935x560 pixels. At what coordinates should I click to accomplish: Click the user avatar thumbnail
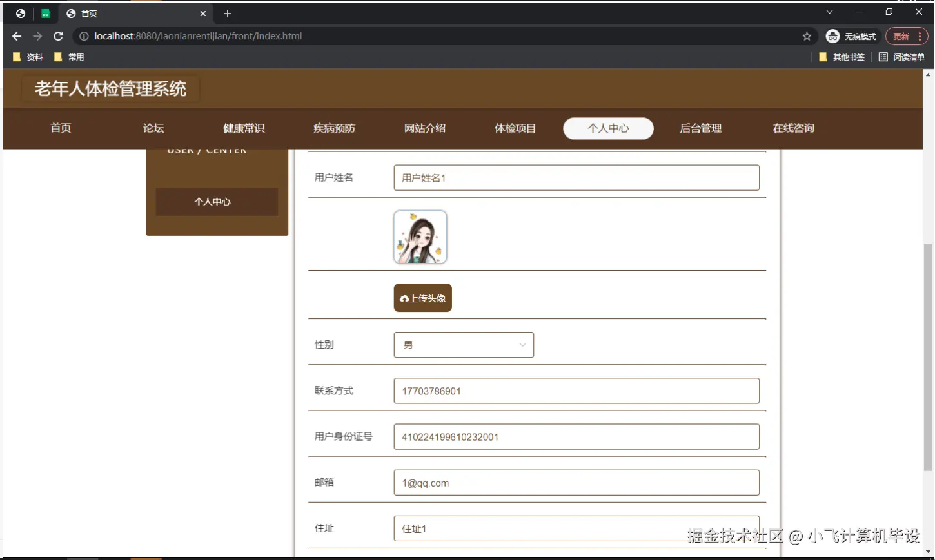click(420, 237)
